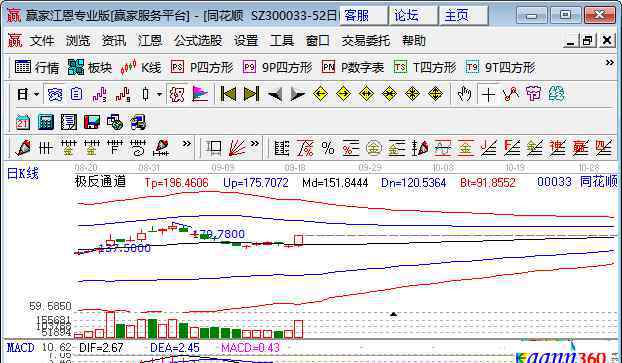Select the red fan lines tool
Viewport: 622px width, 363px height.
tap(237, 148)
